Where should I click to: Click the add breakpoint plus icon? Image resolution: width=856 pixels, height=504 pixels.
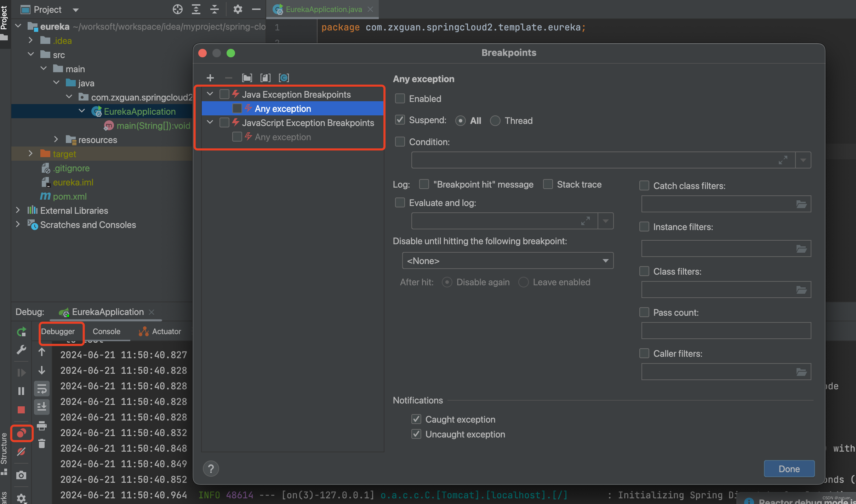(x=210, y=78)
